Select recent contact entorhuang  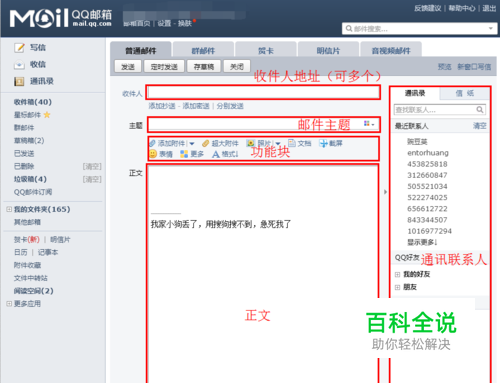428,153
